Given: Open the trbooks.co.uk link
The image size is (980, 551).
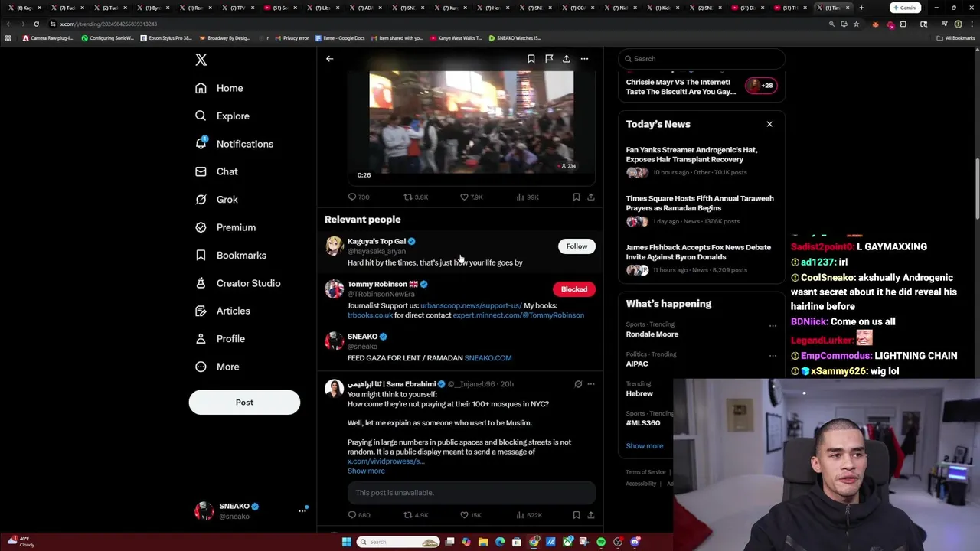Looking at the screenshot, I should (x=370, y=315).
